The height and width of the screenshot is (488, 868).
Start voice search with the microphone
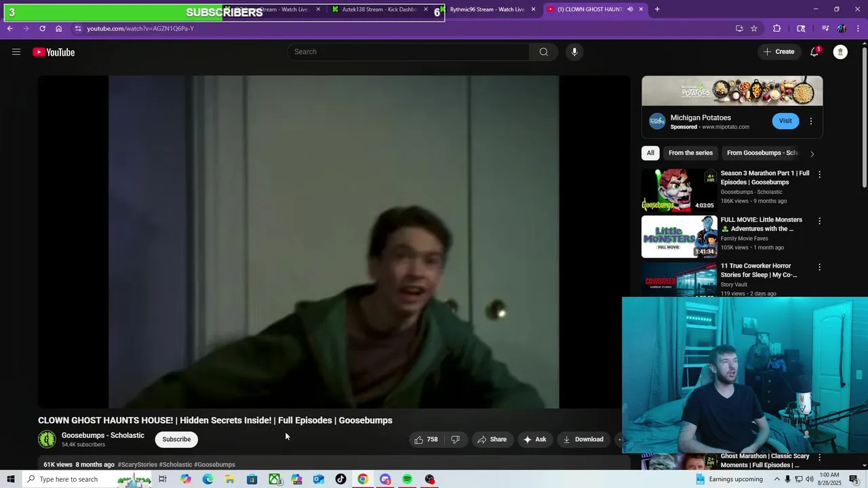pos(574,52)
